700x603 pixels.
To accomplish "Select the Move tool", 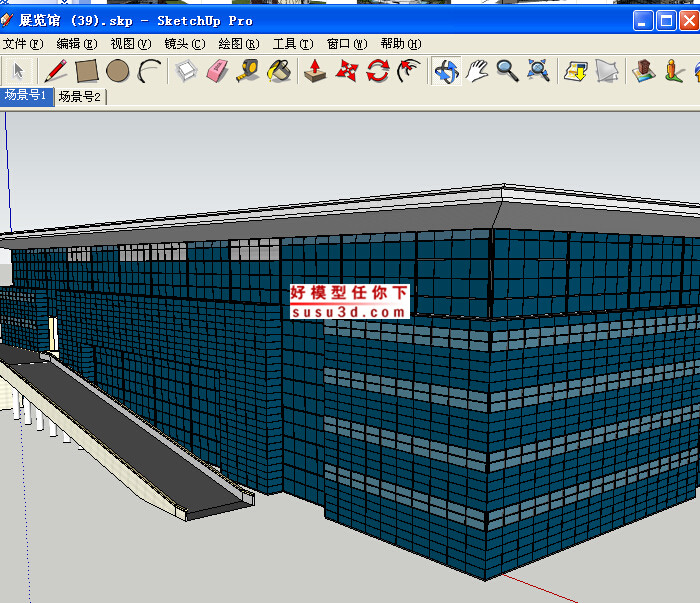I will [346, 71].
